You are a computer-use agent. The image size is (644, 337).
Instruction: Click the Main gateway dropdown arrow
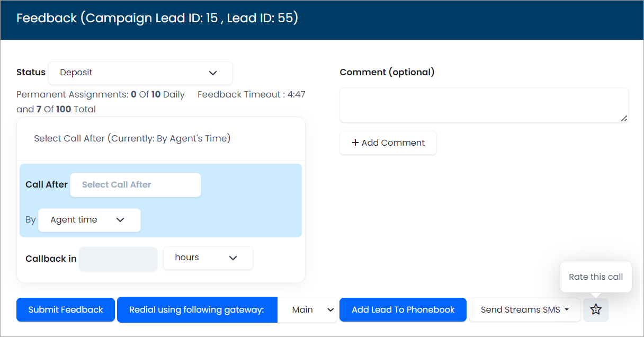(330, 309)
